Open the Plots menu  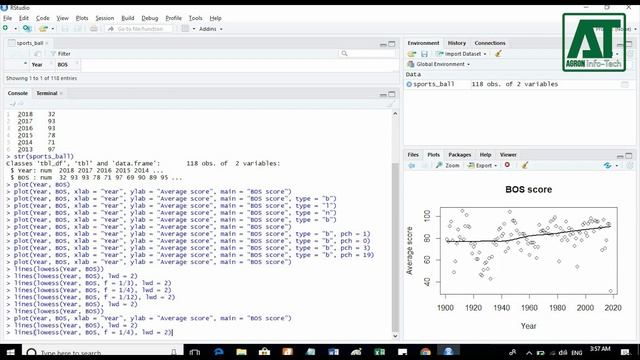(82, 18)
